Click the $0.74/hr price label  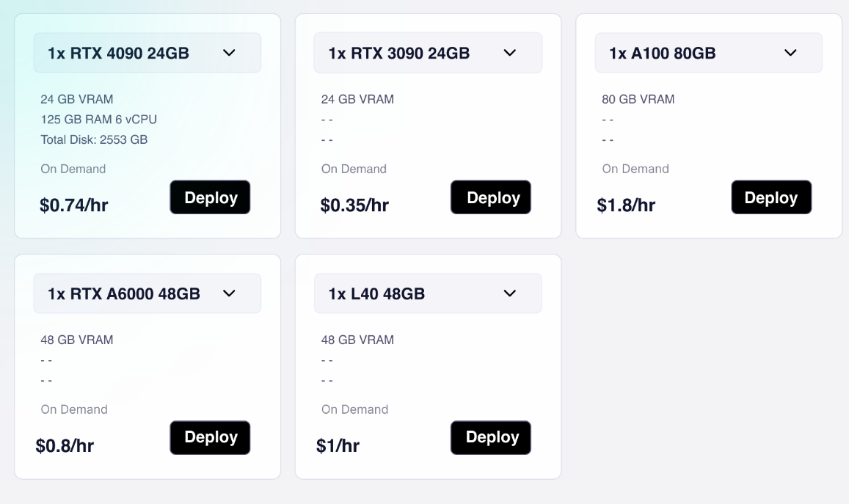[73, 205]
